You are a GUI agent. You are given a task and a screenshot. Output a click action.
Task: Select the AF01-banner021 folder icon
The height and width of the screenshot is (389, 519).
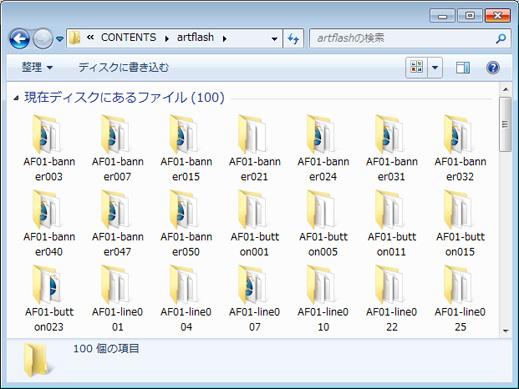coord(252,134)
